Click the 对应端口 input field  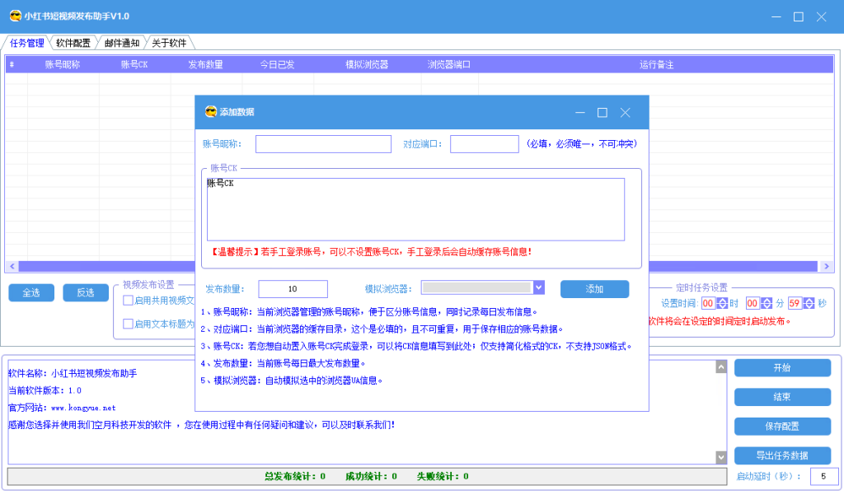click(x=485, y=144)
